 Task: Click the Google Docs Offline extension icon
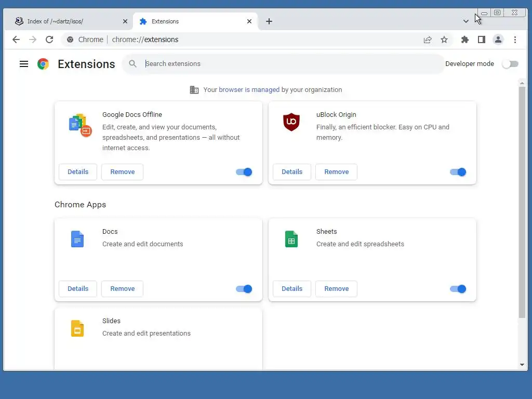(x=81, y=125)
